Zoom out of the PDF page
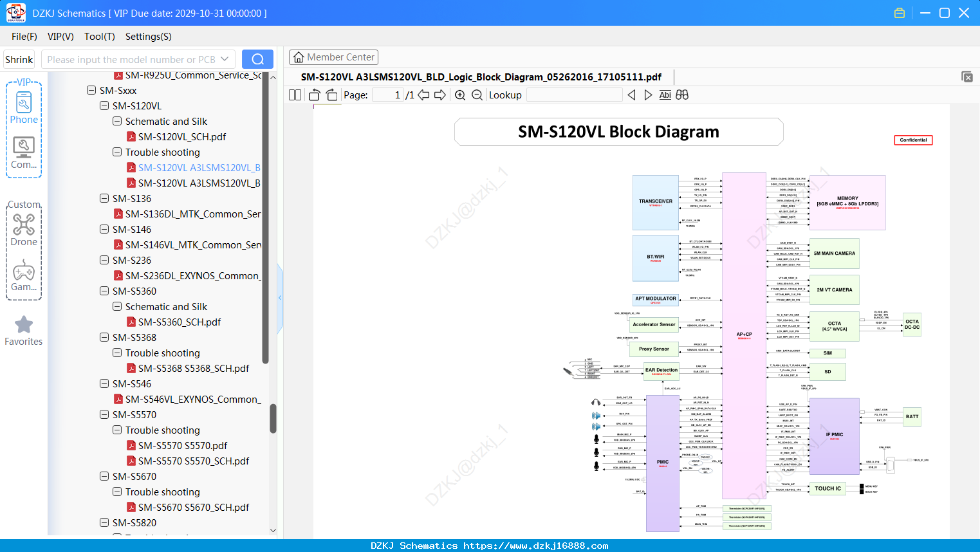The width and height of the screenshot is (980, 552). [477, 95]
